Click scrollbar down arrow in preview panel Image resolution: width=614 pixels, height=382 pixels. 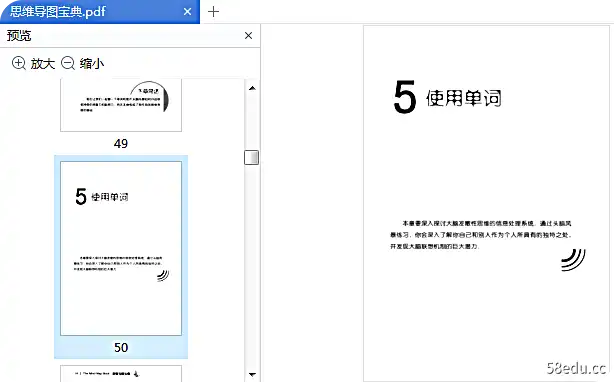252,375
